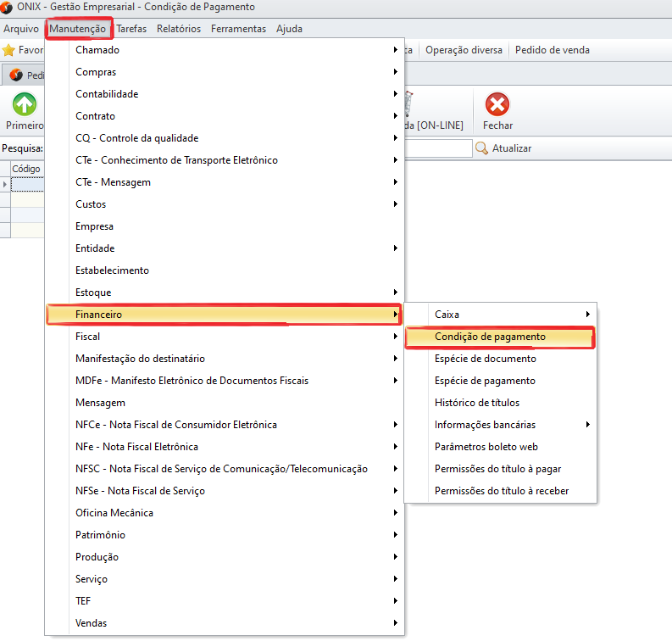The height and width of the screenshot is (641, 672).
Task: Click the ONIX logo in title bar
Action: pos(8,8)
